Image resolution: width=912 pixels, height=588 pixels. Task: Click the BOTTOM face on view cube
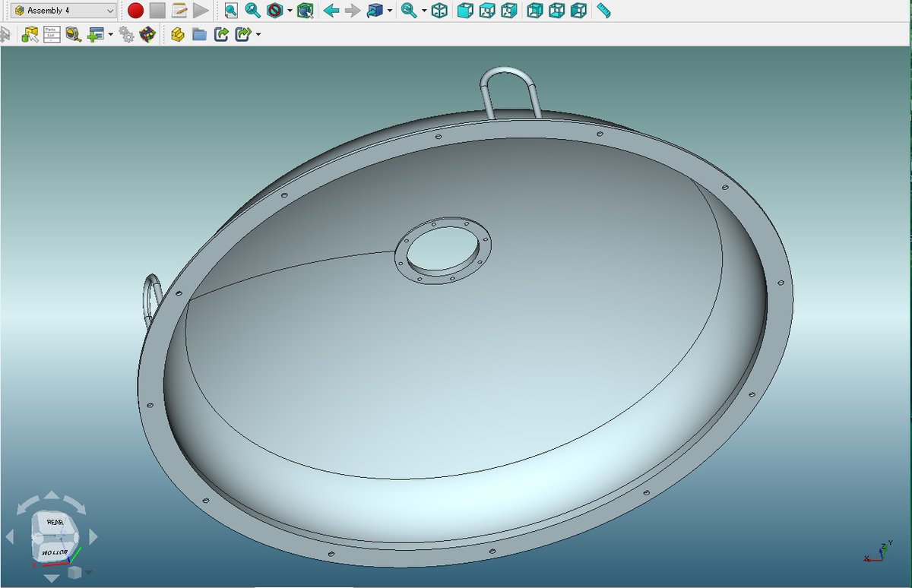point(54,551)
